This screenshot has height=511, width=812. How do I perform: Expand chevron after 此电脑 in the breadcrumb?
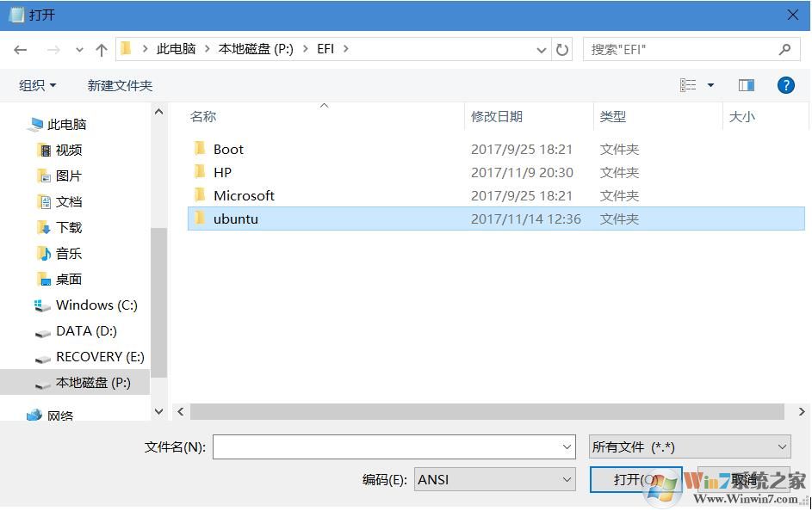tap(208, 49)
